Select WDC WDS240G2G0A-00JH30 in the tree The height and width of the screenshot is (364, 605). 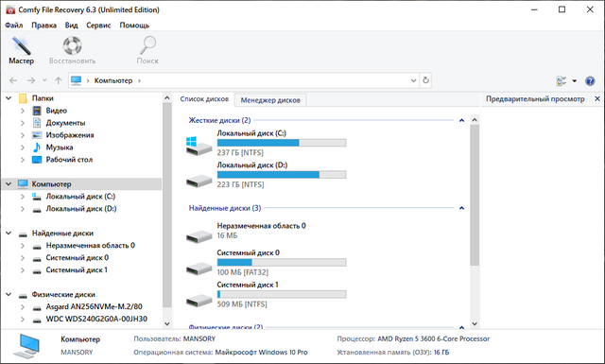pyautogui.click(x=96, y=319)
